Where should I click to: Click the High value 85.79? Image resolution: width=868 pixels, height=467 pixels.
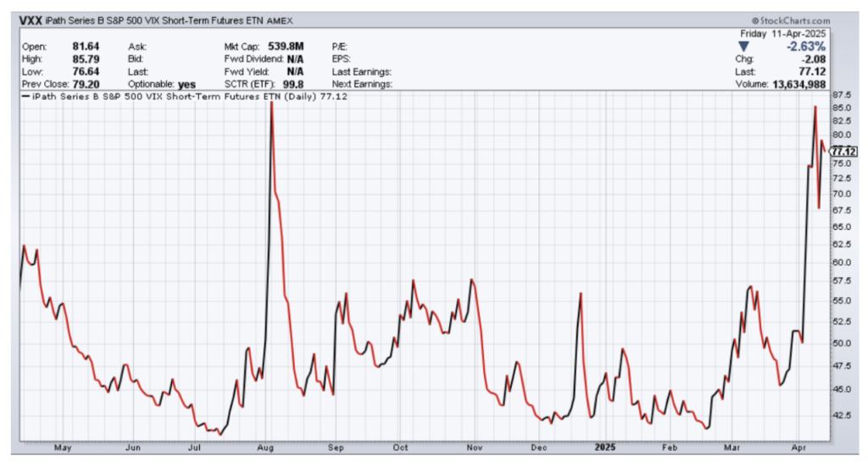click(86, 58)
